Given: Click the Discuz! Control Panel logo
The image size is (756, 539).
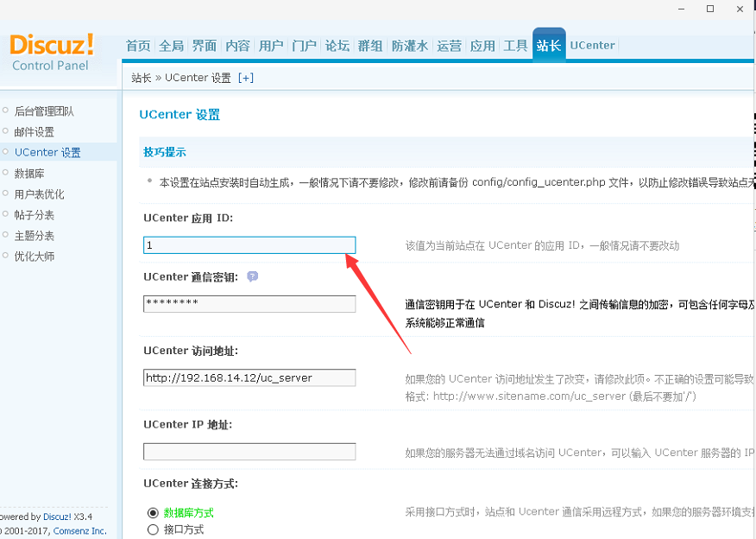Looking at the screenshot, I should click(x=52, y=52).
